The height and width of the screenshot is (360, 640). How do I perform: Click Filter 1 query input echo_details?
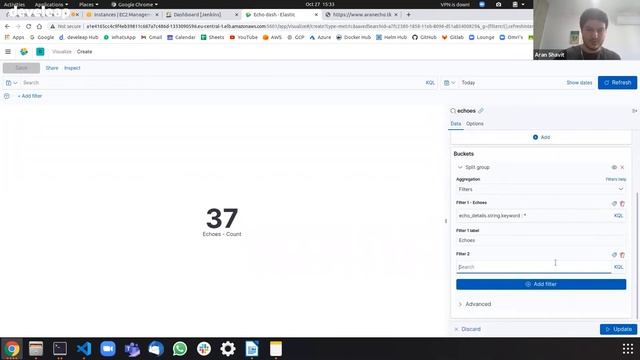coord(533,216)
